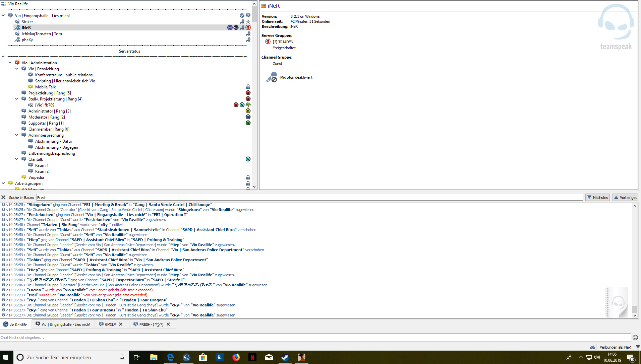Select user [Vio] fb789
This screenshot has width=641, height=364.
pos(45,105)
